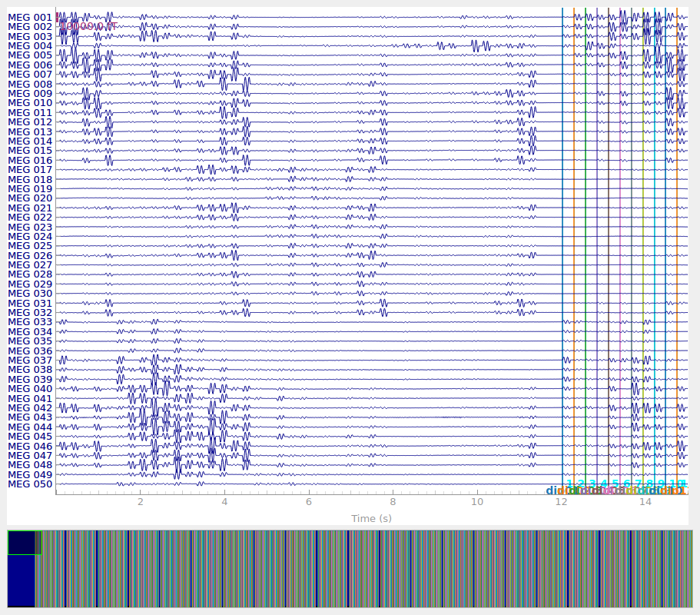Click the MEG 032 channel name
Viewport: 700px width, 615px height.
pyautogui.click(x=30, y=313)
